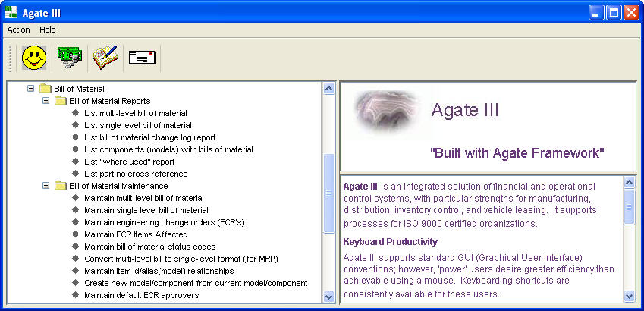
Task: Select Create new model/component from current model/component
Action: tap(196, 283)
